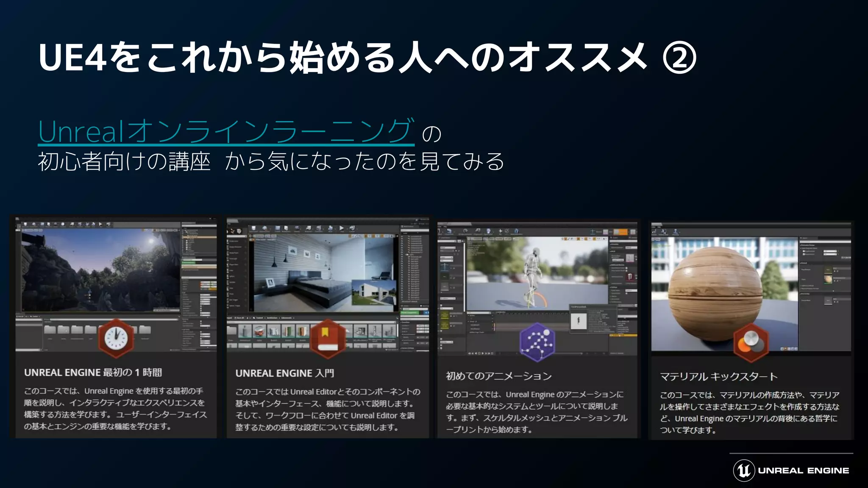Viewport: 868px width, 488px height.
Task: Click the clock badge icon on first course
Action: 116,338
